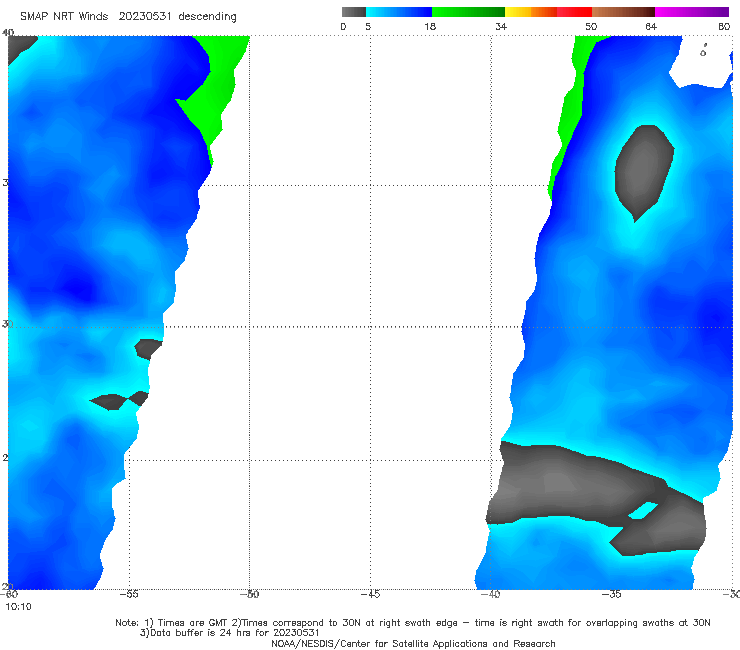Click the longitude label '-50'
The image size is (740, 650).
click(250, 594)
